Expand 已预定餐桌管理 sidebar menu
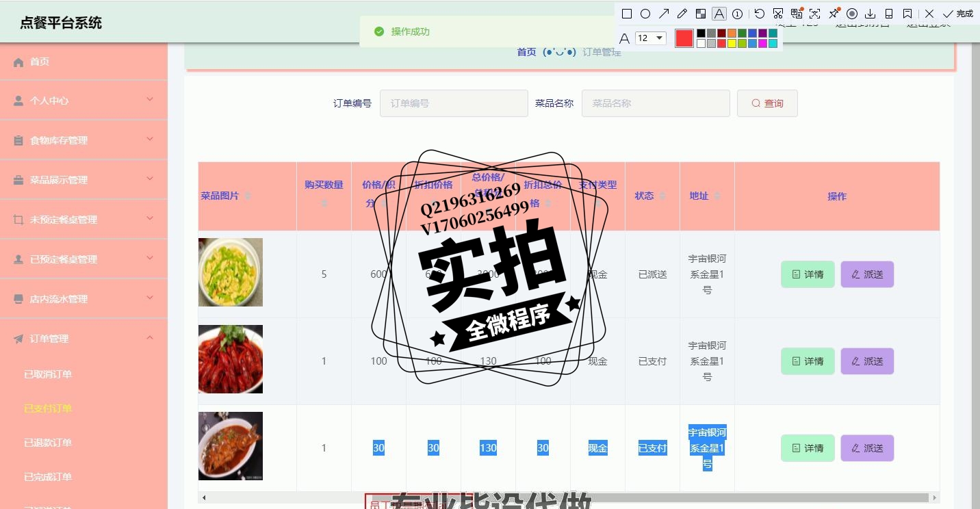980x509 pixels. click(x=83, y=259)
